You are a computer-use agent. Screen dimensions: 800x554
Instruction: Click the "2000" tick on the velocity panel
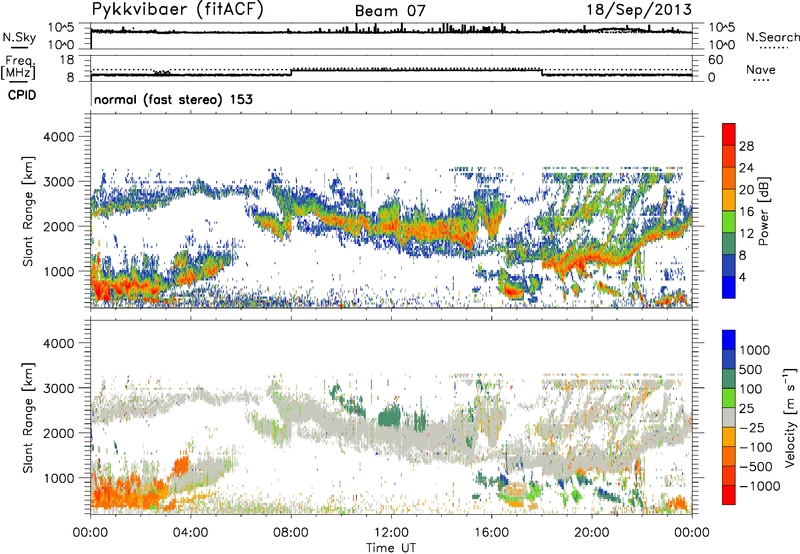(x=59, y=433)
